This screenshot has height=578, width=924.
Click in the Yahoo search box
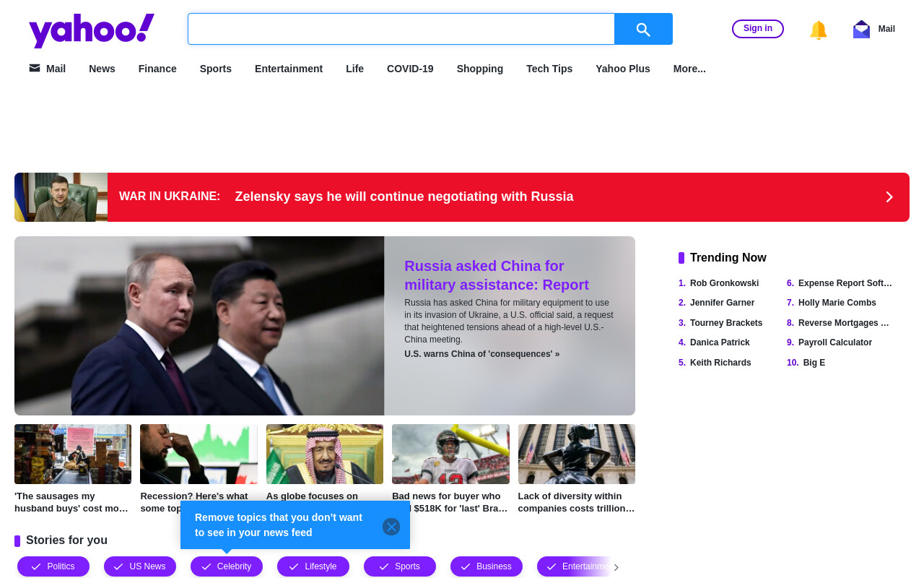pos(401,29)
